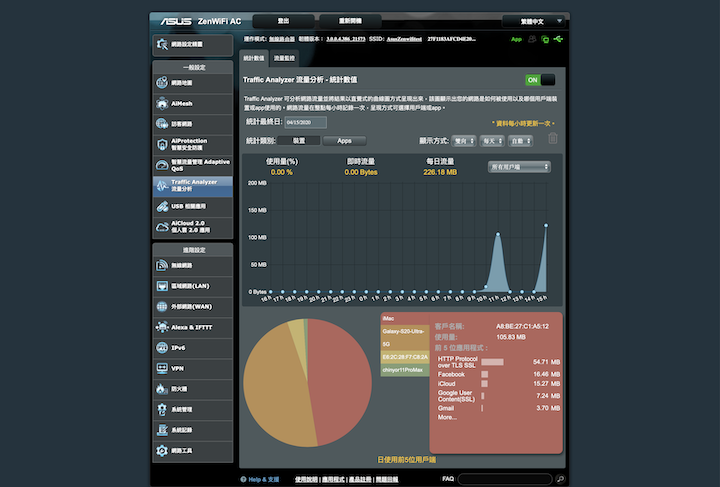This screenshot has height=487, width=720.
Task: Select the iMac red legend entry
Action: click(x=405, y=319)
